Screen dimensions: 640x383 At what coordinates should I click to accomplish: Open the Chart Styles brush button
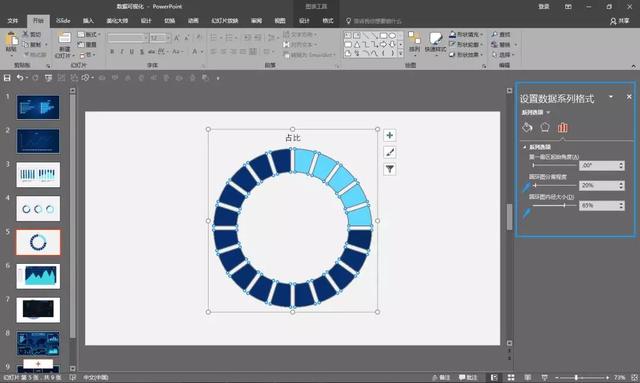pyautogui.click(x=390, y=152)
